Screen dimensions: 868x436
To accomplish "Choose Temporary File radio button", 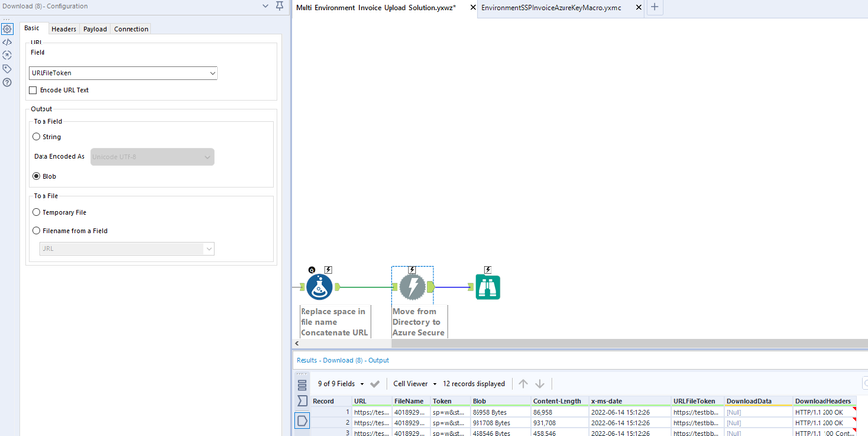I will click(36, 212).
